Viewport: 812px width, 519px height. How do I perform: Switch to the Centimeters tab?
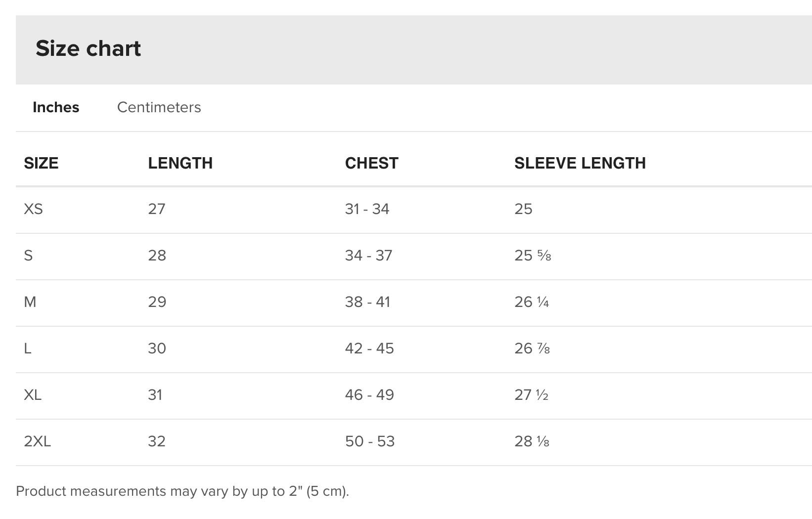click(x=159, y=107)
